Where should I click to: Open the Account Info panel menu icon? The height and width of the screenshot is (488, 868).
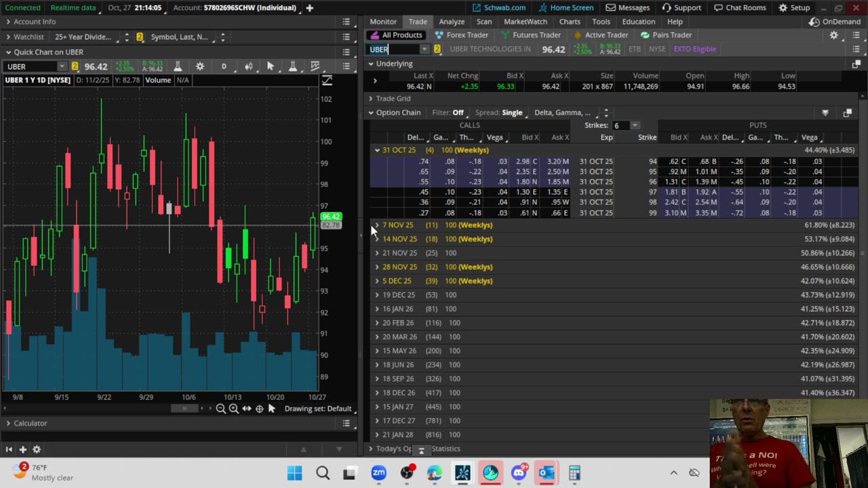point(346,22)
